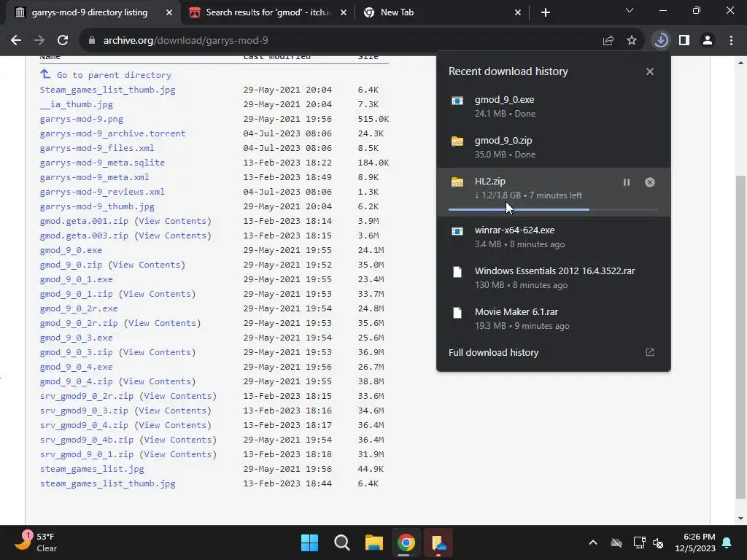View Contents of srv_gmod9_0_4b.zip
The height and width of the screenshot is (560, 747).
click(x=178, y=440)
